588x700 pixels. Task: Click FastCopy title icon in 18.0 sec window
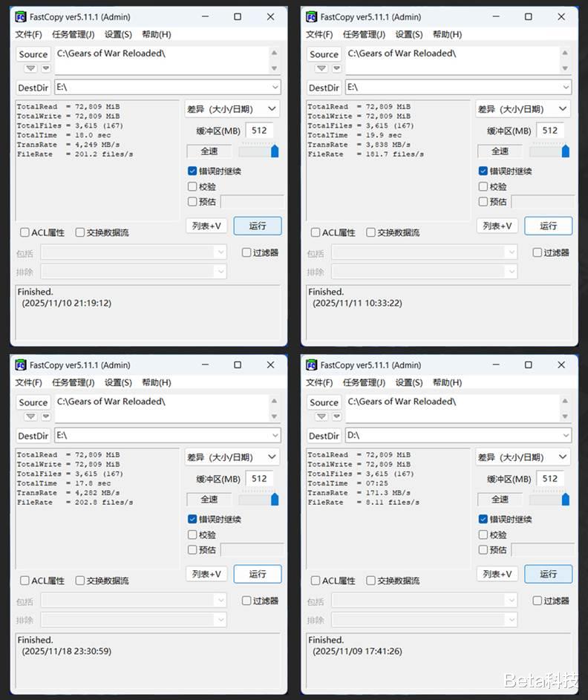(21, 17)
